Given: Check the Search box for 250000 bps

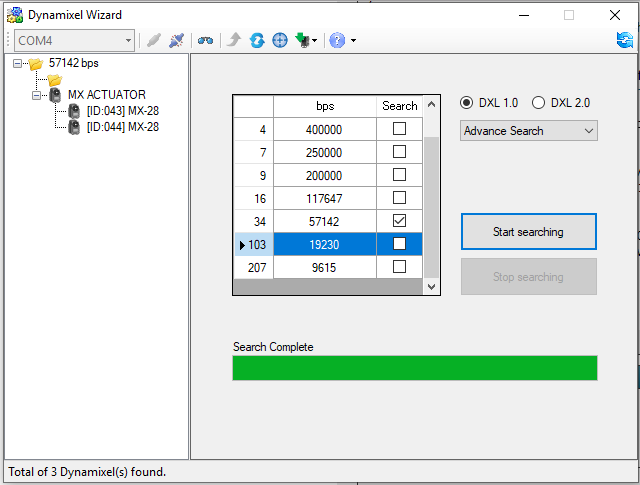Looking at the screenshot, I should pyautogui.click(x=399, y=152).
